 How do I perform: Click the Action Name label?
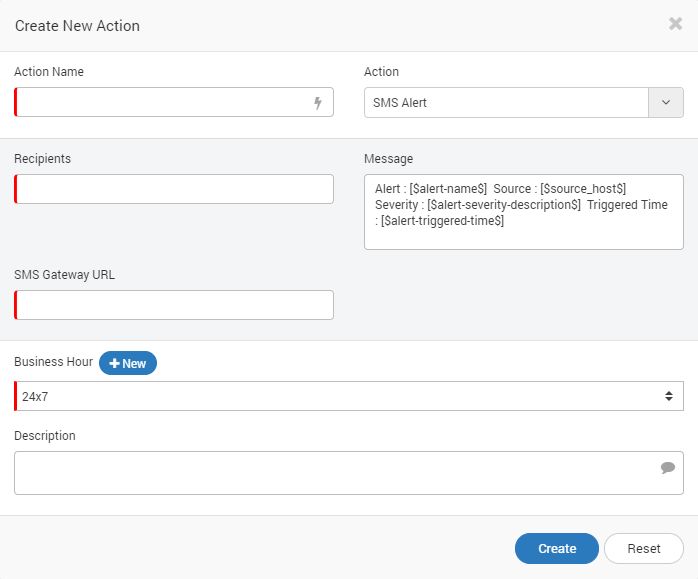point(49,72)
